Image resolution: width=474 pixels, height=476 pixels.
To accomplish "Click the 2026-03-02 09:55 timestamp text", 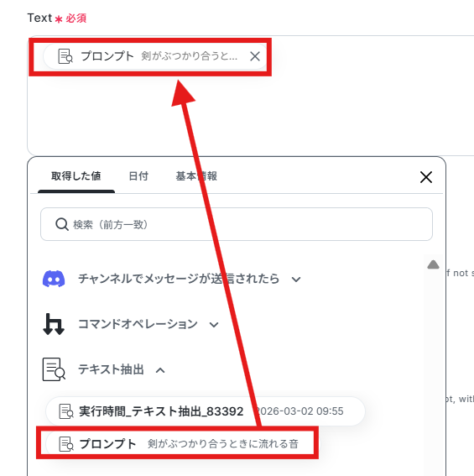I will click(x=300, y=411).
